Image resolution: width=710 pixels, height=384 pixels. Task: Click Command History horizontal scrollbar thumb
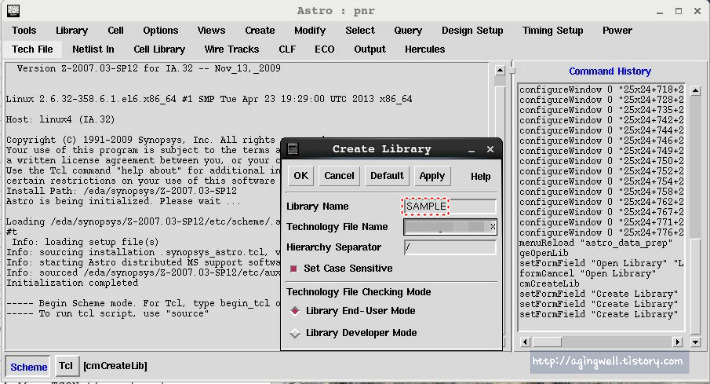pos(547,342)
